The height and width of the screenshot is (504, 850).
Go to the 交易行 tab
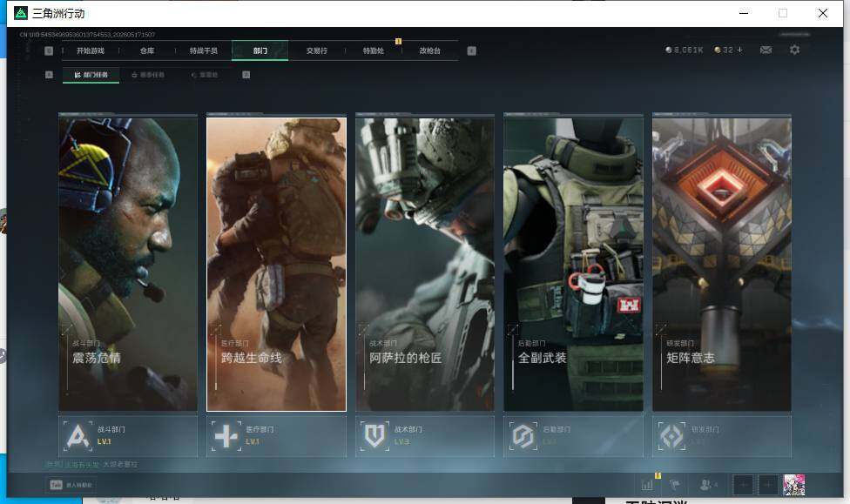317,51
